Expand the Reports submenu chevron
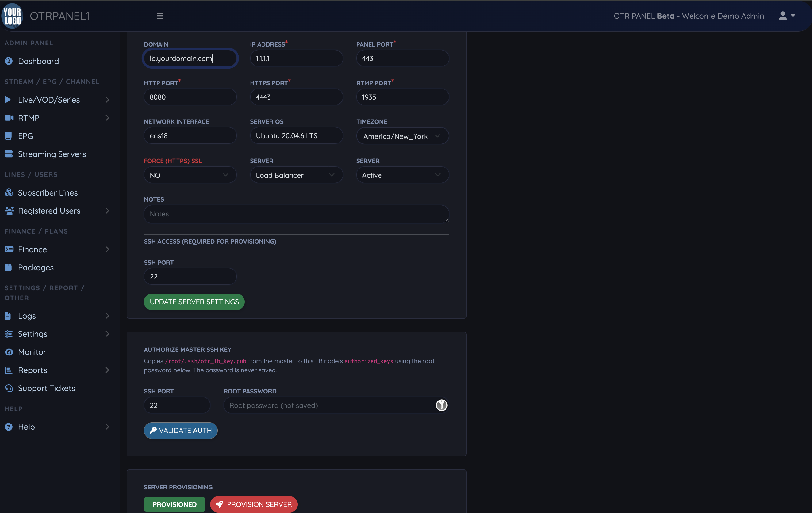The width and height of the screenshot is (812, 513). [107, 370]
